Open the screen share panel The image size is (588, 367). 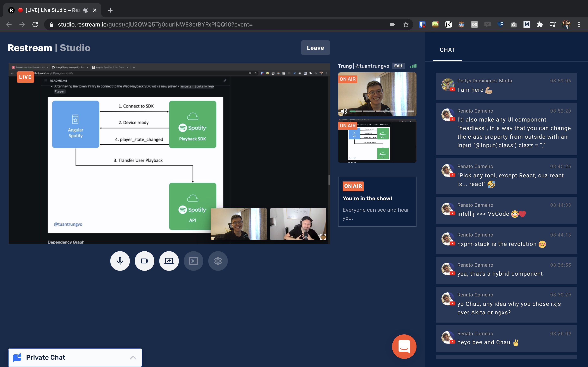pos(169,261)
